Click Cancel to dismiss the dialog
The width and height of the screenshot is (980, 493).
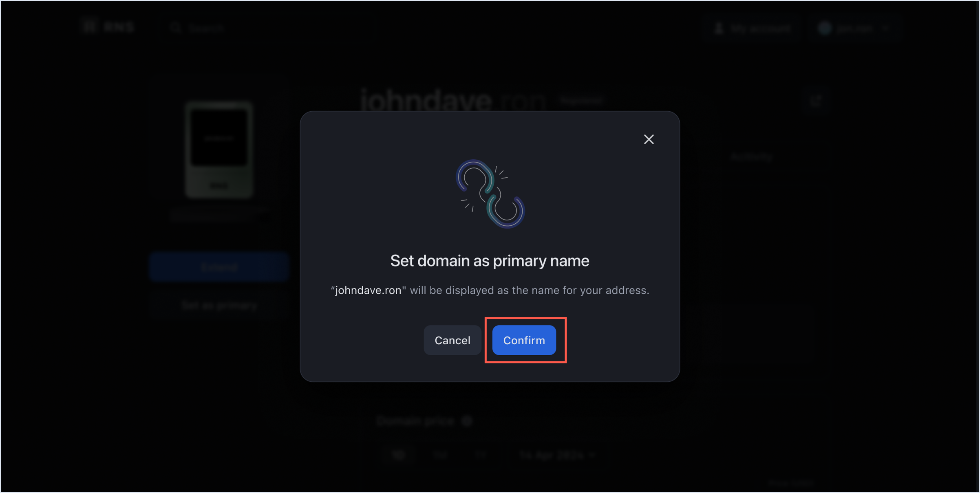pos(452,339)
